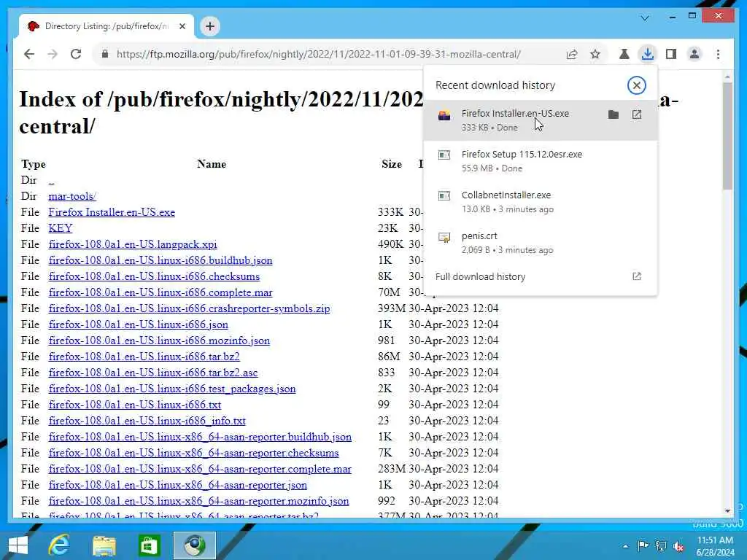Open x86_64-asan-reporter.checksums link
The height and width of the screenshot is (560, 747).
(x=193, y=453)
